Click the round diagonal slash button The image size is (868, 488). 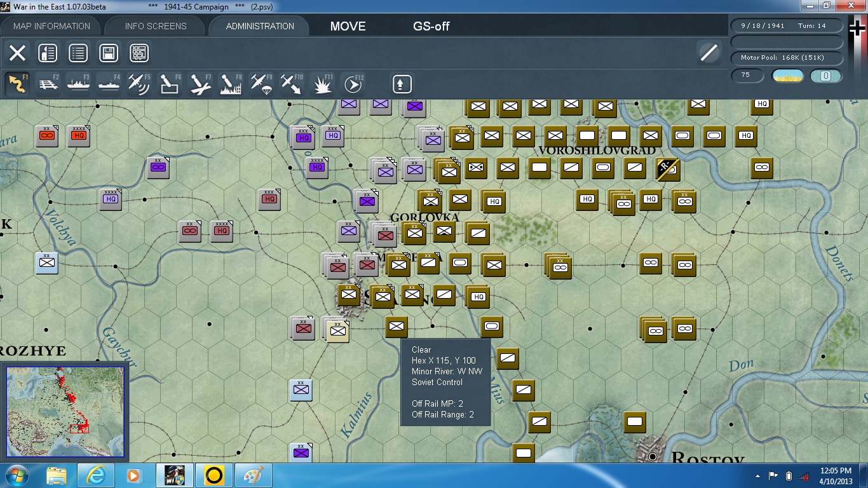coord(709,53)
